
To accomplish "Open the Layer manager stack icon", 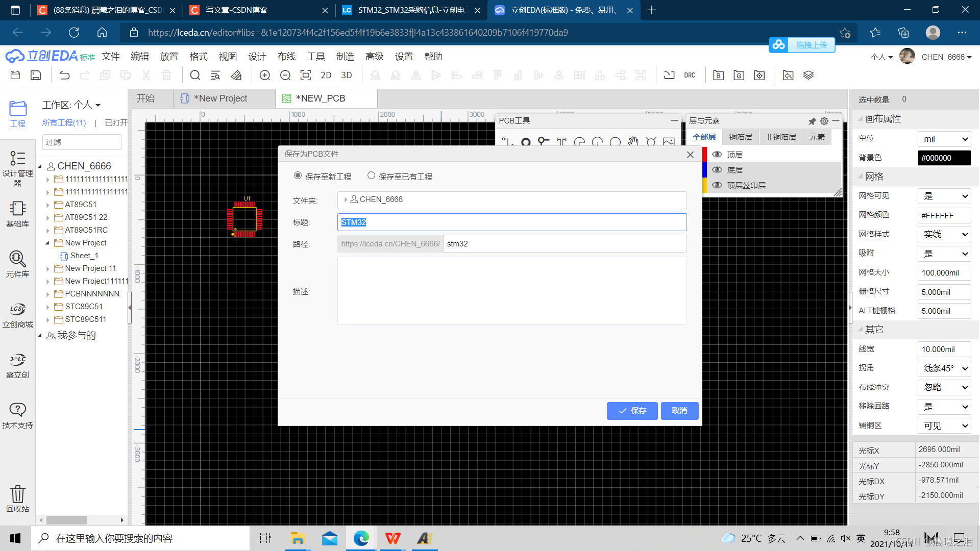I will tap(808, 76).
